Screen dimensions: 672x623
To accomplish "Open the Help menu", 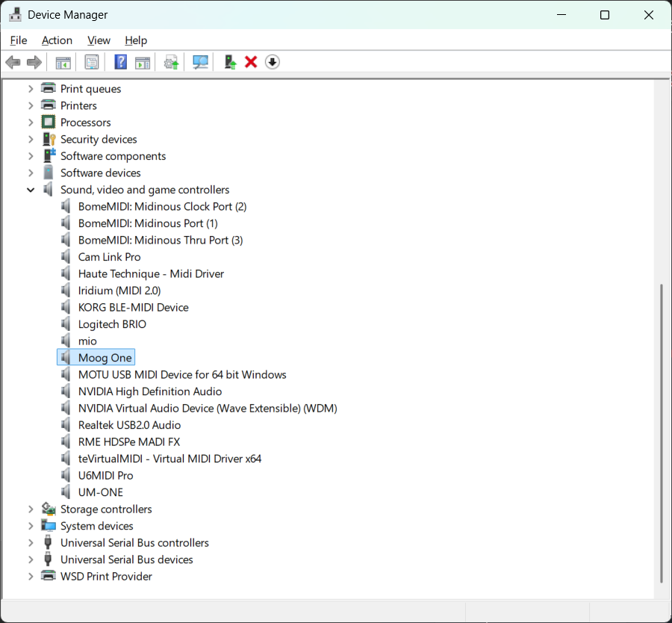I will pos(136,40).
